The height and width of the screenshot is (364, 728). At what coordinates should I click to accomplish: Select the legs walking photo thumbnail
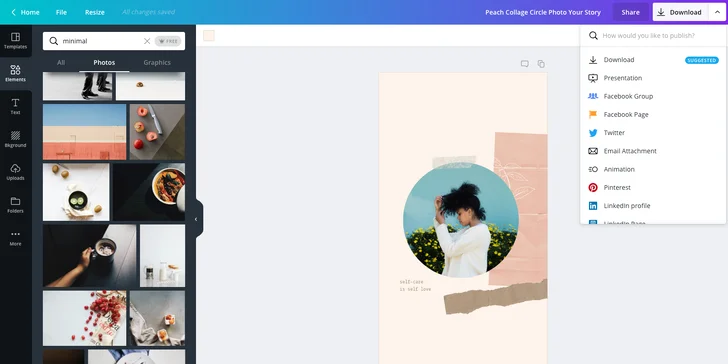(x=78, y=86)
